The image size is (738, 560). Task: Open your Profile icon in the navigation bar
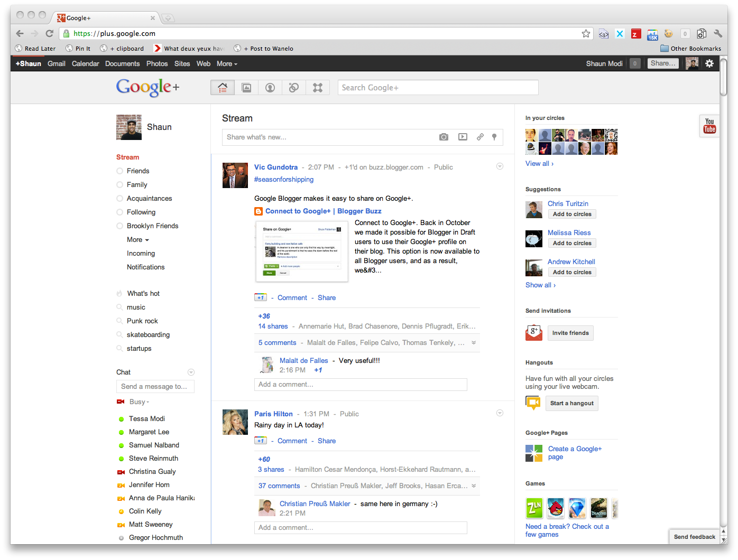[270, 87]
